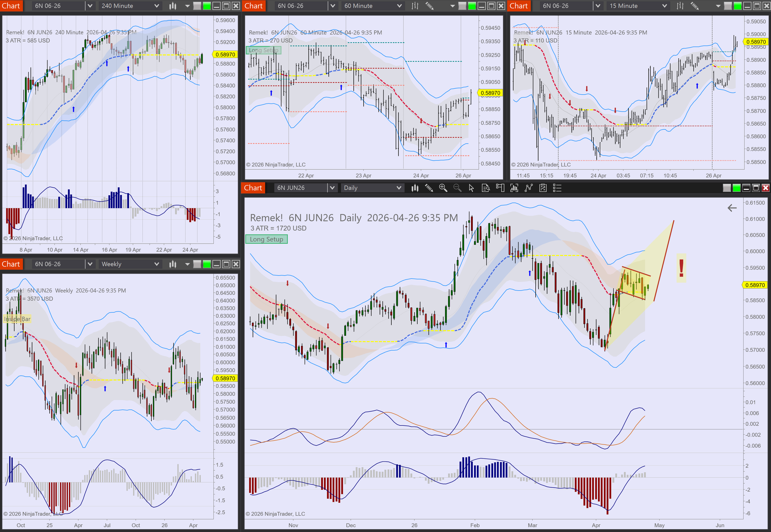Click the Long Setup label on Daily chart
The height and width of the screenshot is (532, 771).
(266, 239)
